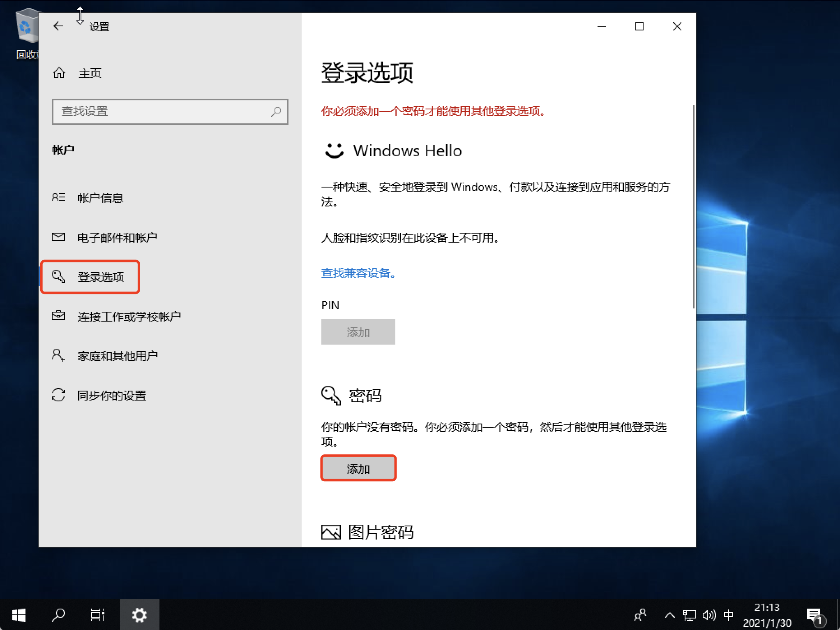The height and width of the screenshot is (630, 840).
Task: Minimize the Settings window
Action: pyautogui.click(x=602, y=26)
